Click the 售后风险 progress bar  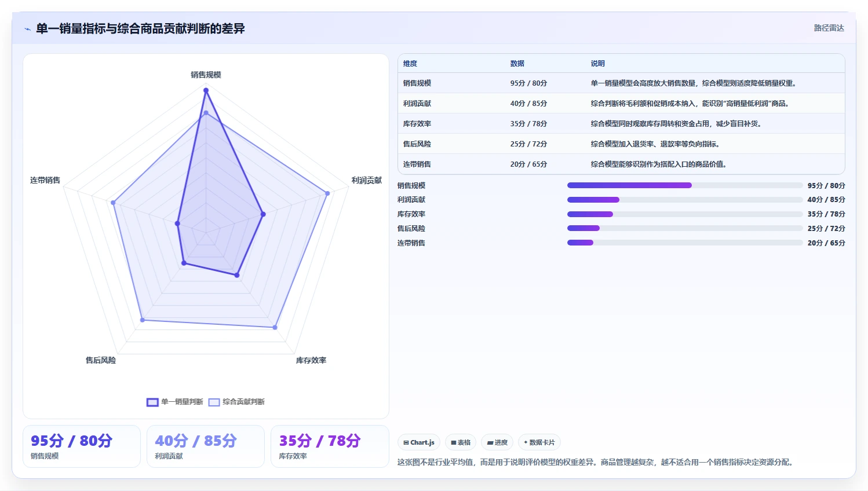point(685,228)
